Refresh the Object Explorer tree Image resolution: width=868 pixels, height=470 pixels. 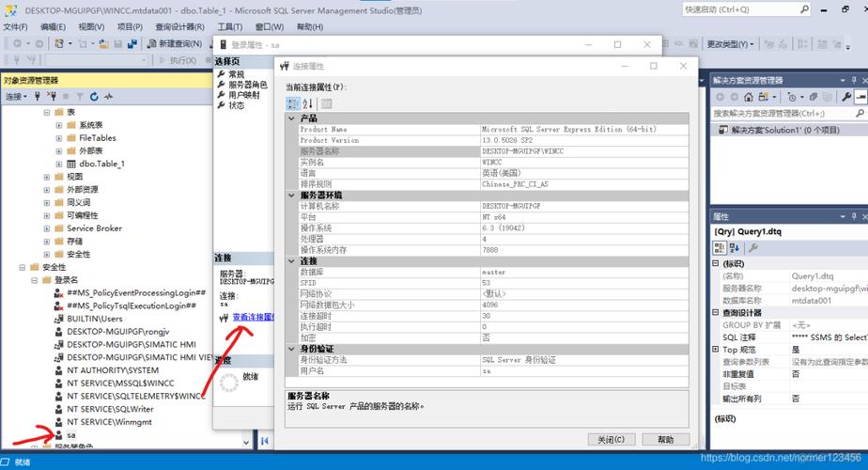[94, 97]
